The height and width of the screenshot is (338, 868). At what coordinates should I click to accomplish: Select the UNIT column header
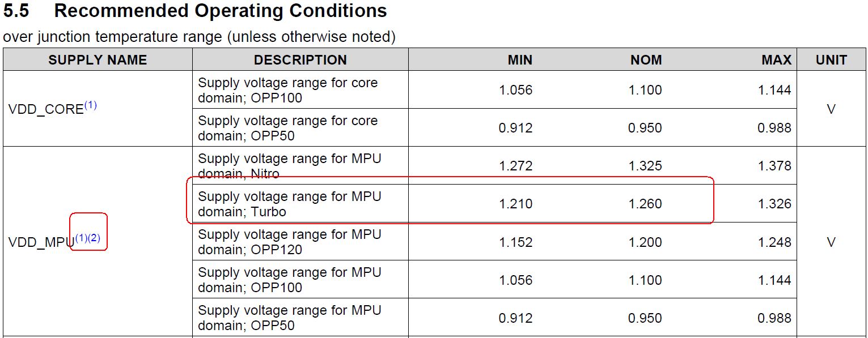[x=831, y=60]
